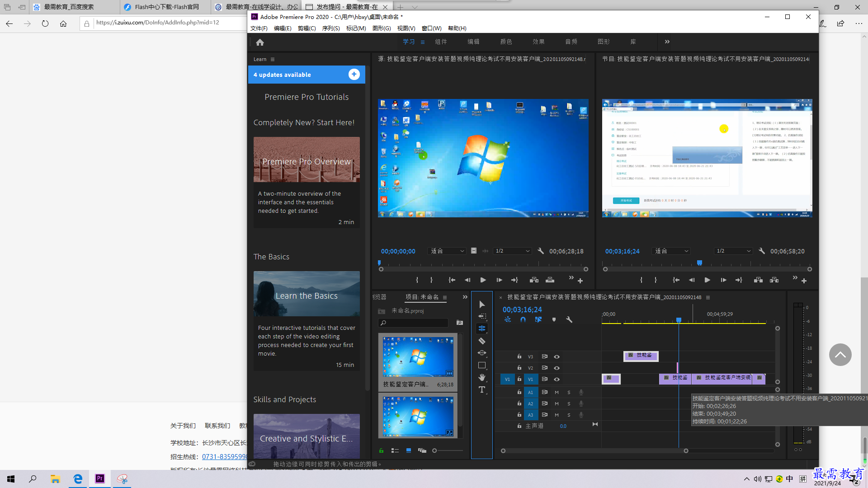
Task: Click Go to In in source monitor
Action: (452, 280)
